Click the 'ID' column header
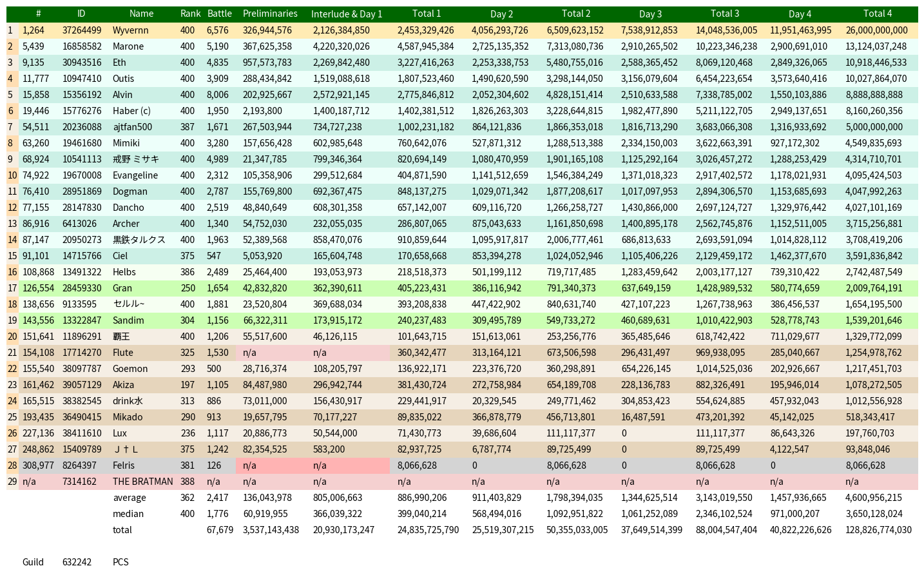This screenshot has width=924, height=577. pos(81,14)
